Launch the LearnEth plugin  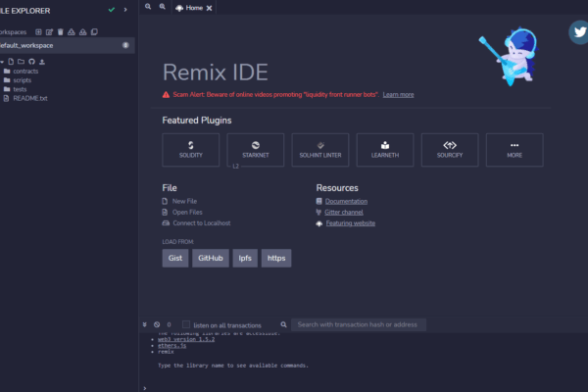point(385,149)
